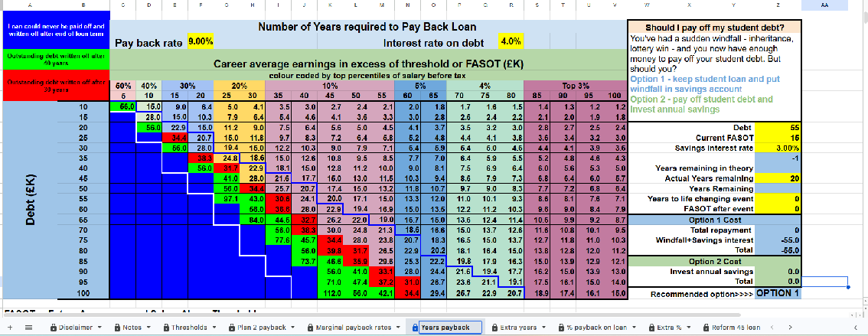This screenshot has height=336, width=868.
Task: Click the lock icon on Thresholds tab
Action: point(165,327)
